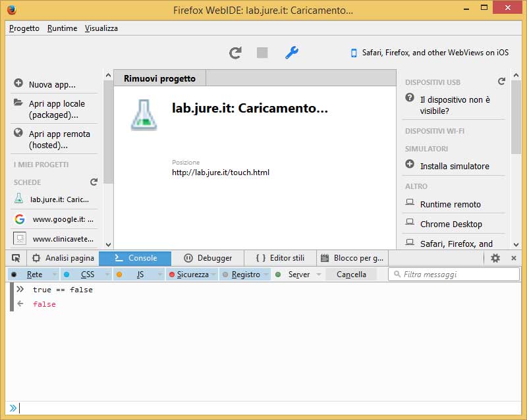
Task: Open the Editor stili tab
Action: (x=280, y=258)
